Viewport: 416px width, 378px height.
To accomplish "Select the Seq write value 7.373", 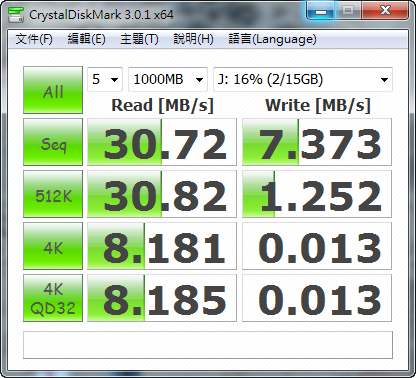I will click(317, 142).
